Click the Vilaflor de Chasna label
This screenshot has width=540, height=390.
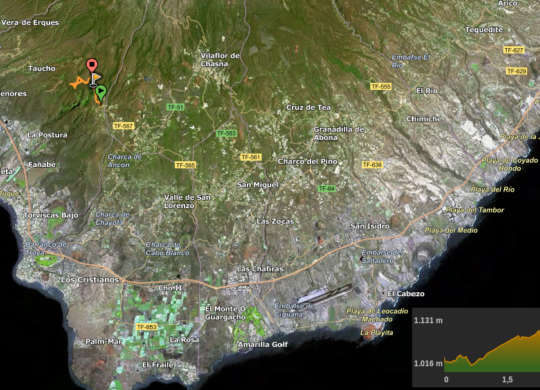(220, 60)
